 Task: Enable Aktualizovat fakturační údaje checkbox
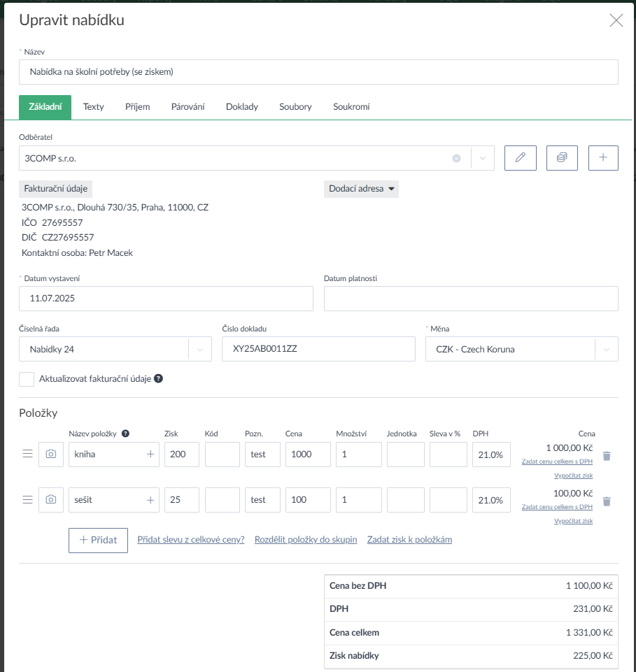pyautogui.click(x=27, y=379)
